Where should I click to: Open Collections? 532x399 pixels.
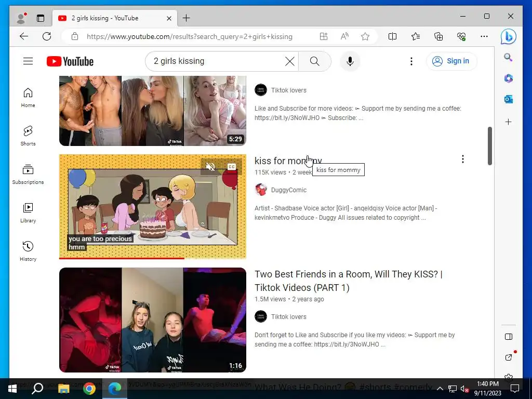(x=438, y=37)
